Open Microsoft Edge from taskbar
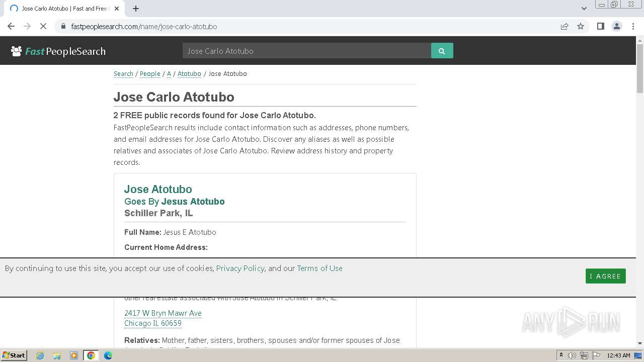The width and height of the screenshot is (644, 362). point(108,355)
